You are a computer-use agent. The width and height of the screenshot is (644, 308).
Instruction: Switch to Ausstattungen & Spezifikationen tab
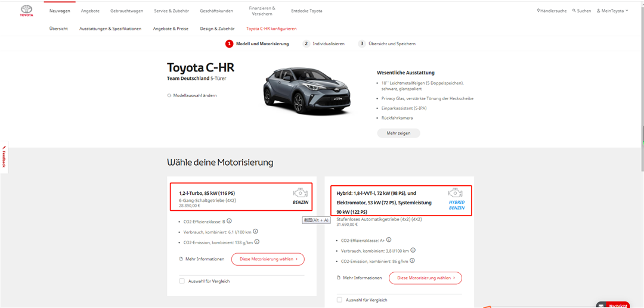pyautogui.click(x=110, y=29)
